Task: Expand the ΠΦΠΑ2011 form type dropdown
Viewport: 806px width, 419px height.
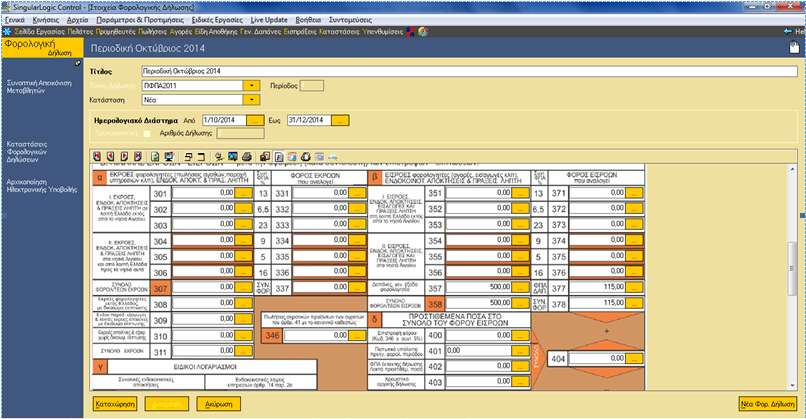Action: pos(251,85)
